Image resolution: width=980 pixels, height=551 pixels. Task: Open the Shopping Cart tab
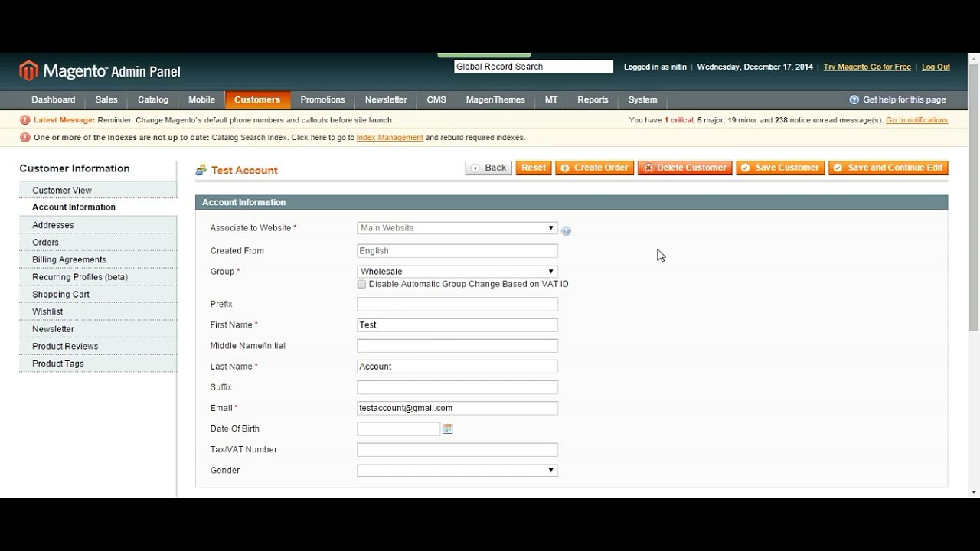point(98,295)
